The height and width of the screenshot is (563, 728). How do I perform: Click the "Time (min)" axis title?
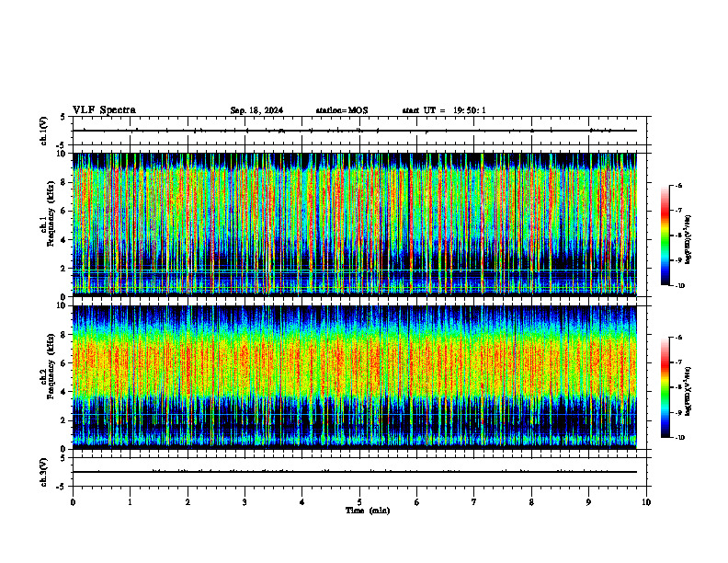[368, 511]
